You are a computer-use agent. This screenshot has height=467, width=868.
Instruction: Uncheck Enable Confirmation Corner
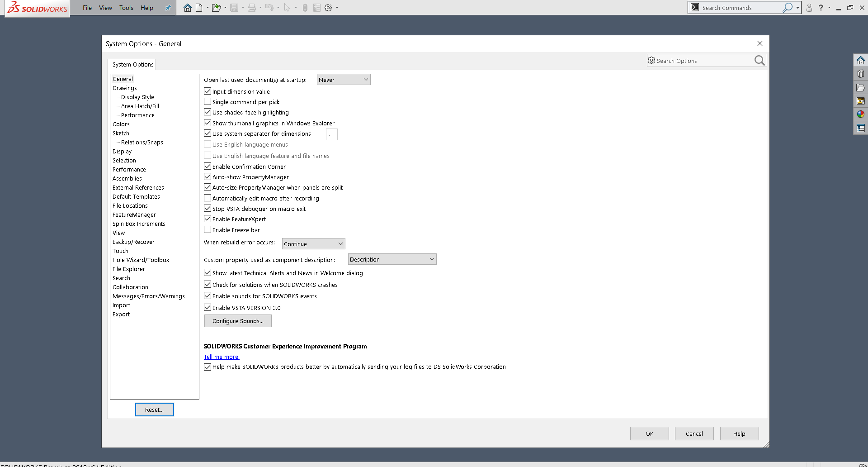(208, 167)
